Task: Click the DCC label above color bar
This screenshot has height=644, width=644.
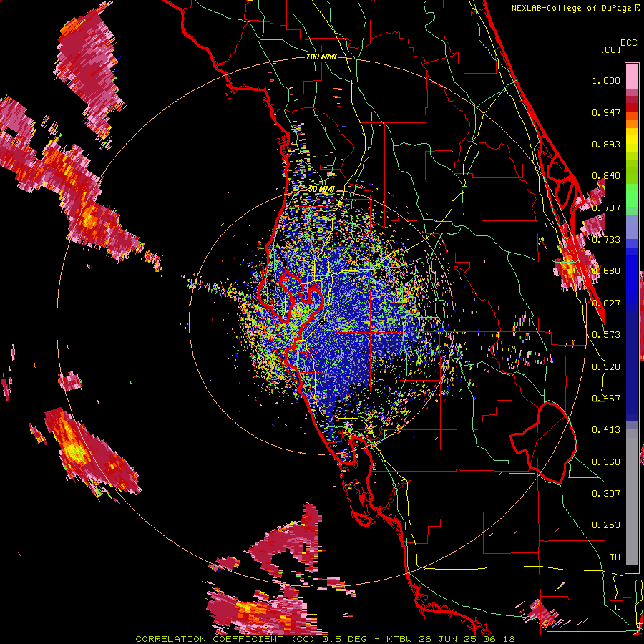Action: click(x=629, y=43)
